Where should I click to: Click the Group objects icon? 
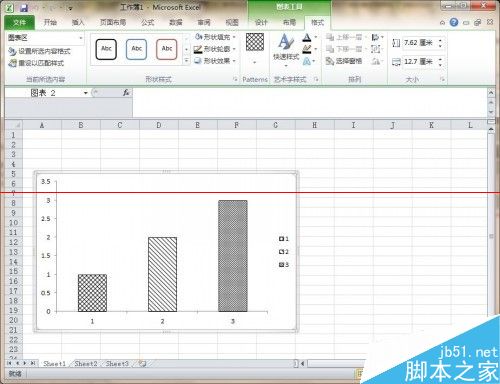pyautogui.click(x=376, y=49)
